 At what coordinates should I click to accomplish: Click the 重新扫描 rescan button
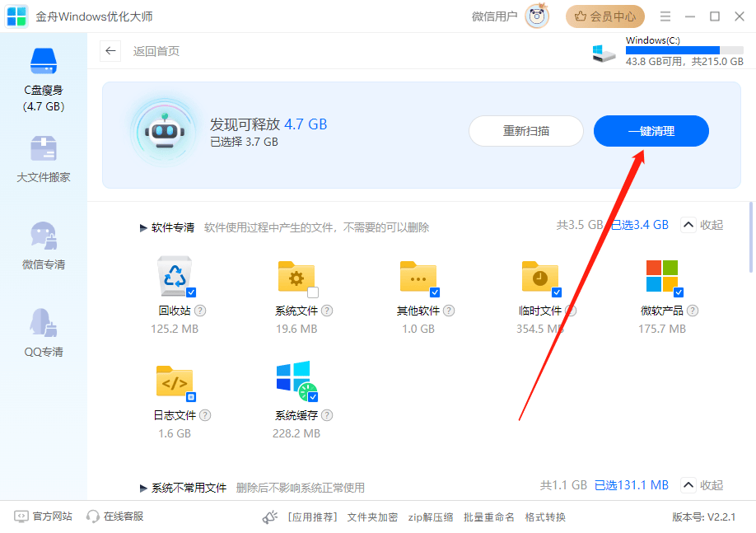tap(526, 131)
